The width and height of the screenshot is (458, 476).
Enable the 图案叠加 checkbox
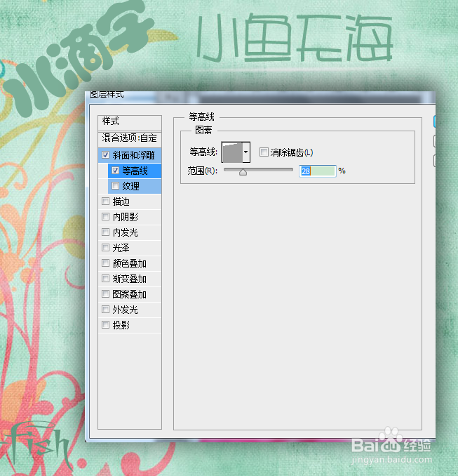click(x=105, y=294)
